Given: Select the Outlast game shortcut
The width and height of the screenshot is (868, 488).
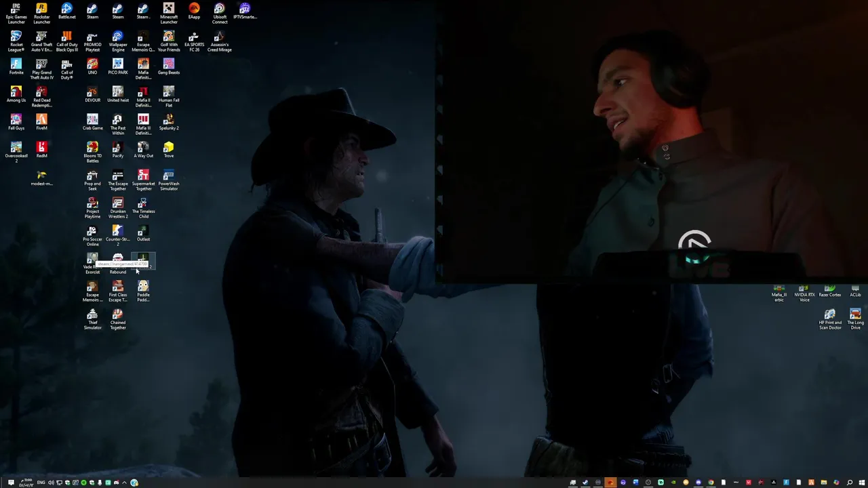Looking at the screenshot, I should (x=143, y=234).
